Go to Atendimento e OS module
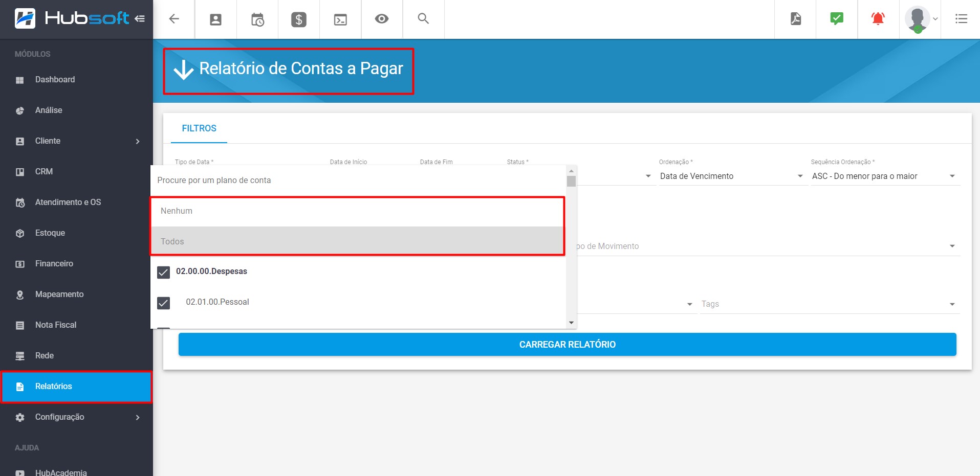The height and width of the screenshot is (476, 980). tap(77, 202)
